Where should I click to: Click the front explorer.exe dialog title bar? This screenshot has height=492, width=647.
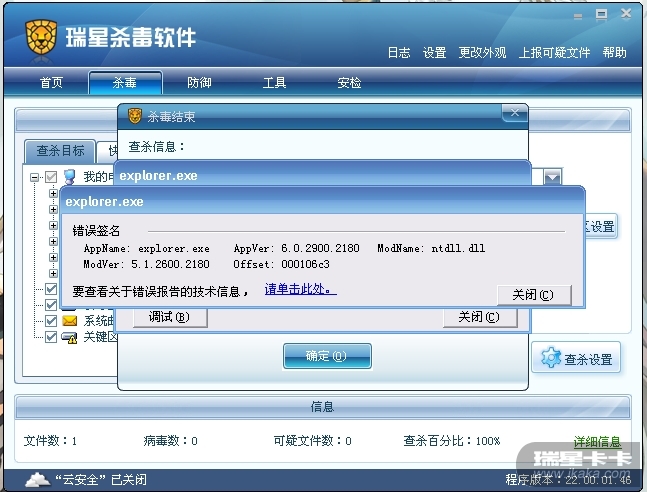(x=323, y=201)
